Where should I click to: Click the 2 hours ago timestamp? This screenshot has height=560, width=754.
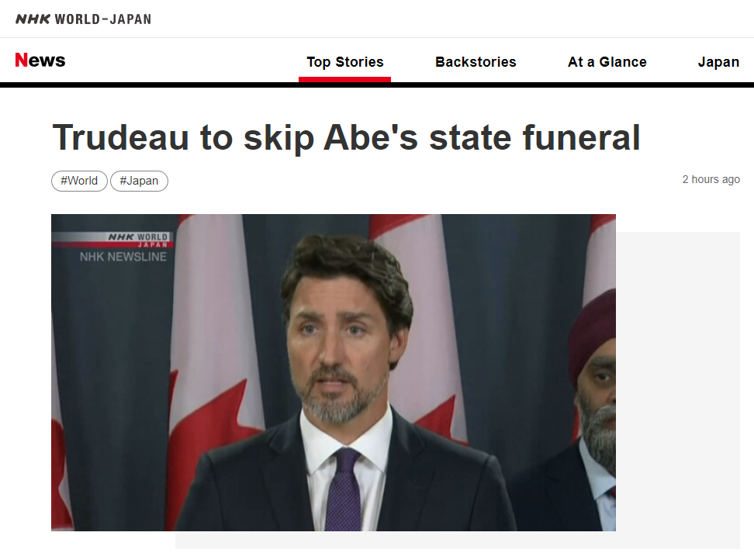pyautogui.click(x=711, y=179)
